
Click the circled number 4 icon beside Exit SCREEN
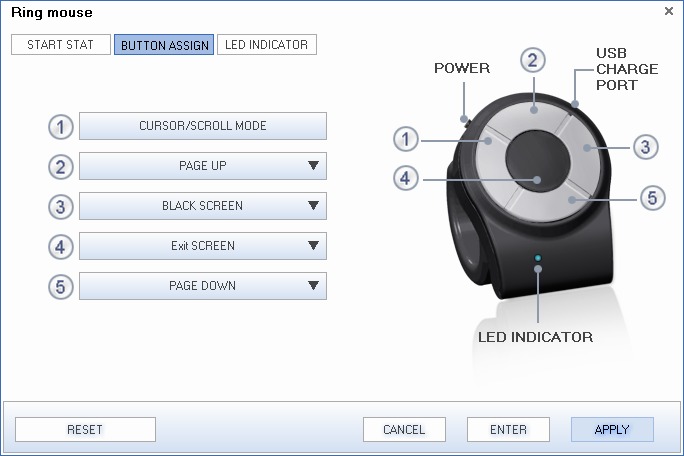(x=60, y=247)
